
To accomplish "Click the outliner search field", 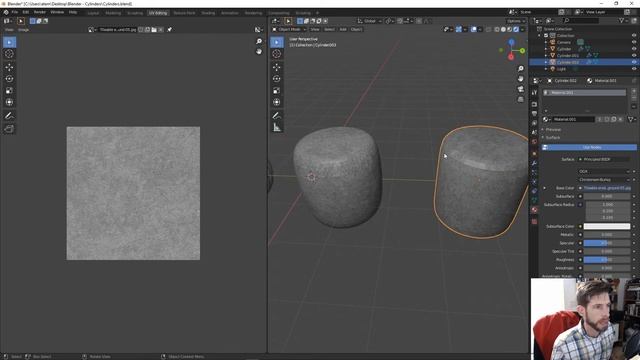I will click(x=581, y=20).
